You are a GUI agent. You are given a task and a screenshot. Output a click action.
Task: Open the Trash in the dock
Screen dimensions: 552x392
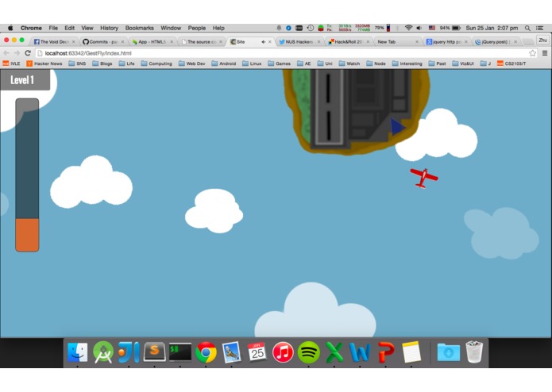(x=474, y=352)
